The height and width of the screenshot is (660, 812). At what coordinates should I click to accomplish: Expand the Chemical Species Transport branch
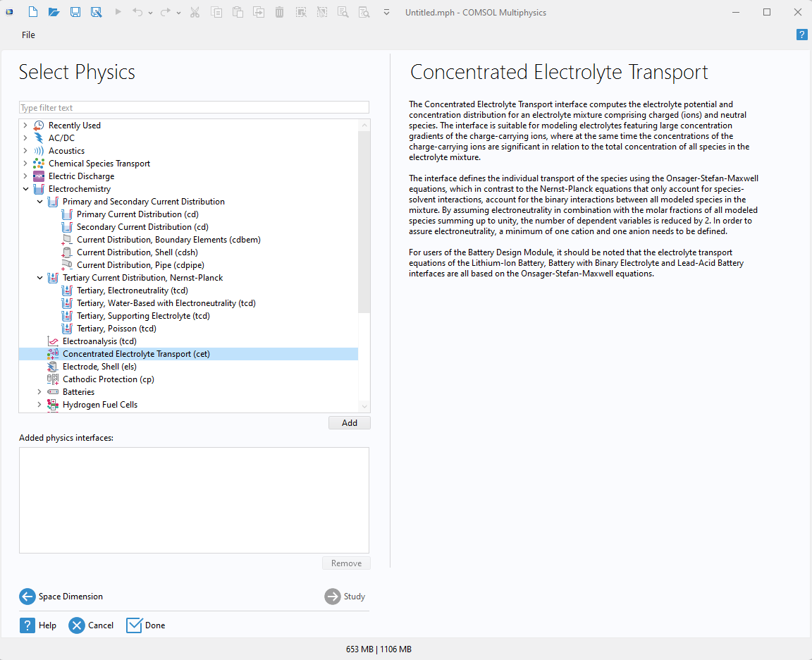pyautogui.click(x=25, y=163)
